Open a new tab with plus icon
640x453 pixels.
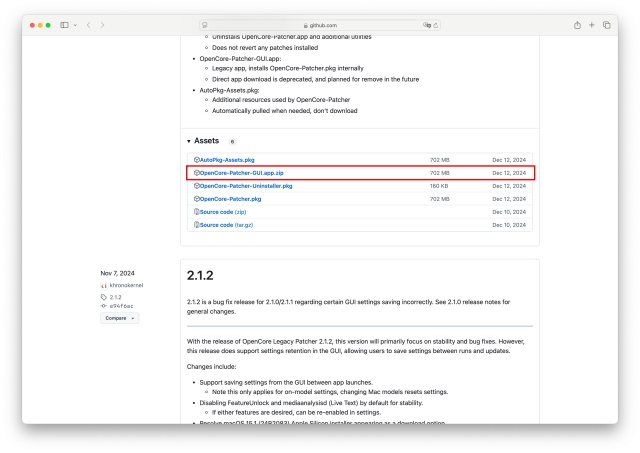pyautogui.click(x=592, y=24)
